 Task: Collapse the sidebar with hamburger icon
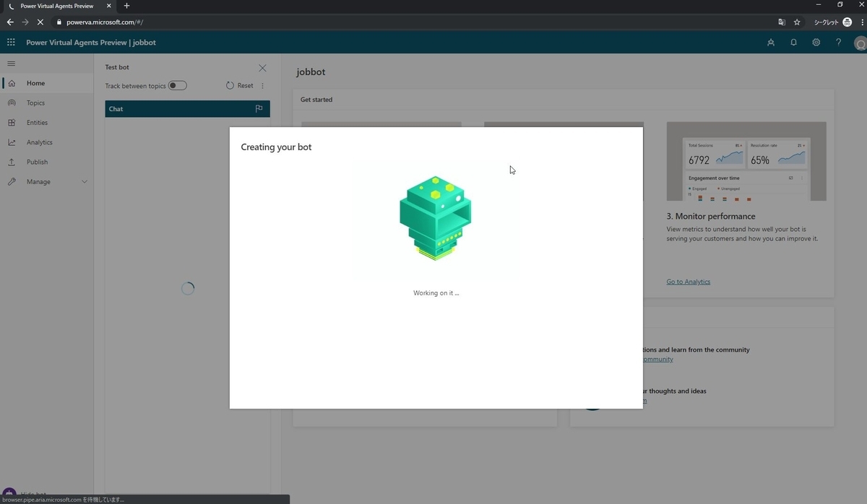tap(11, 64)
